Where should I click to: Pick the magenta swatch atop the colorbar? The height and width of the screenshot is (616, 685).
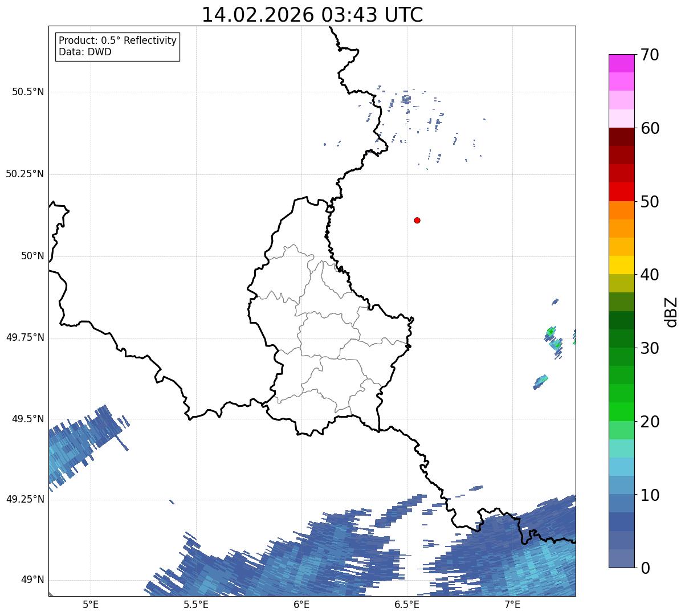point(621,63)
